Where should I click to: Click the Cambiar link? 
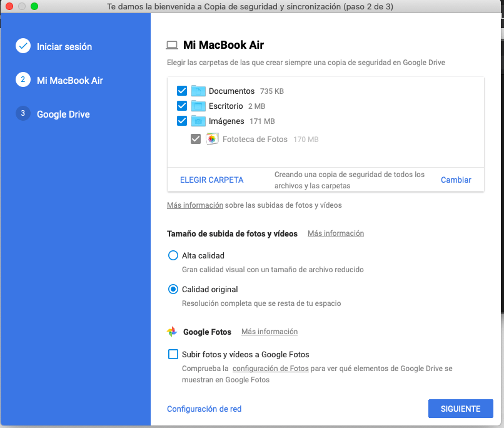tap(456, 180)
